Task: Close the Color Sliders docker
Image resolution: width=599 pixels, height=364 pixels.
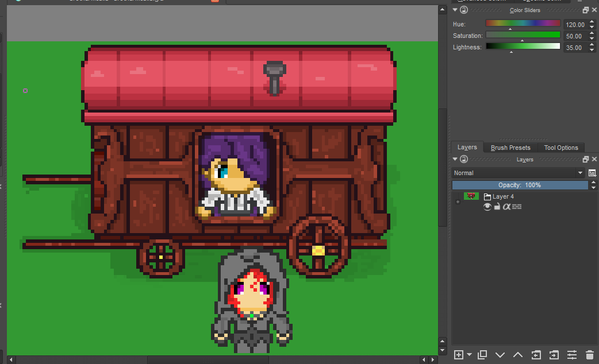Action: point(594,10)
